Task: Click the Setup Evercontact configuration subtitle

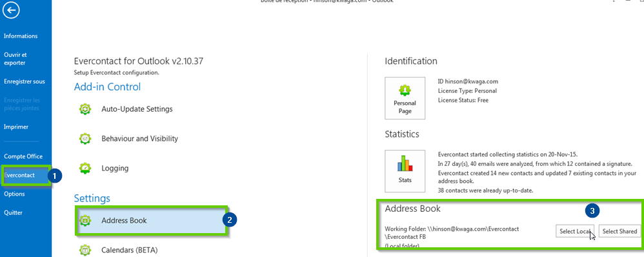Action: (116, 72)
